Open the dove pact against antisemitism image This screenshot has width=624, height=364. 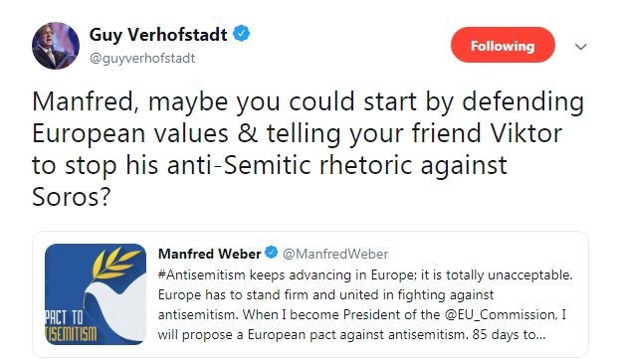[96, 294]
